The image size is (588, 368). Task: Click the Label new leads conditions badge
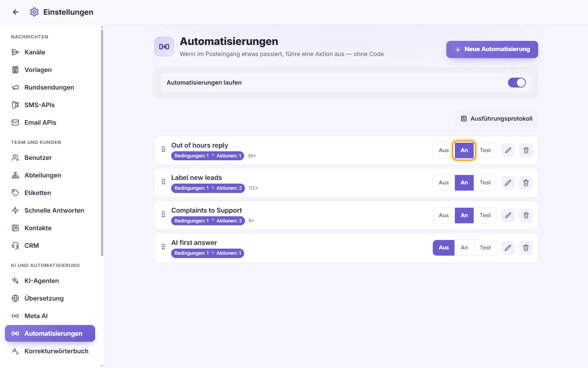(208, 188)
